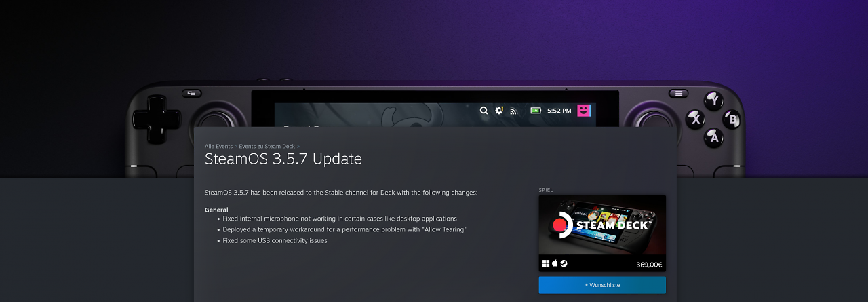
Task: Click the pink smiley avatar on Deck screen
Action: coord(584,110)
